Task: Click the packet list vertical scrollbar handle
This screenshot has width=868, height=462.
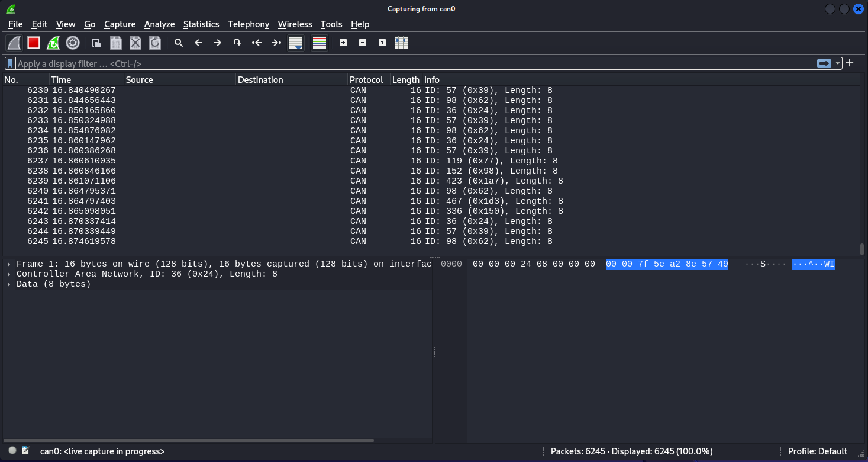Action: (861, 249)
